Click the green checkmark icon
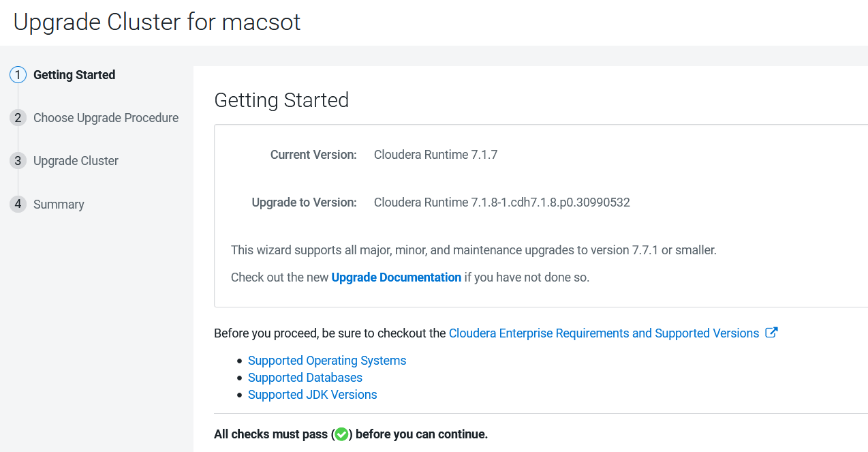The width and height of the screenshot is (868, 452). click(x=342, y=434)
